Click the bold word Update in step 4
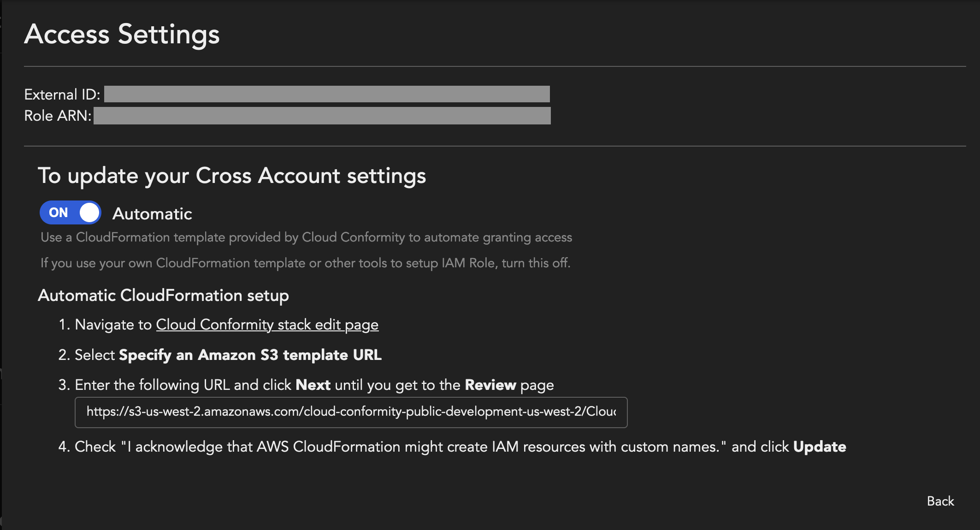Viewport: 980px width, 530px height. tap(820, 447)
